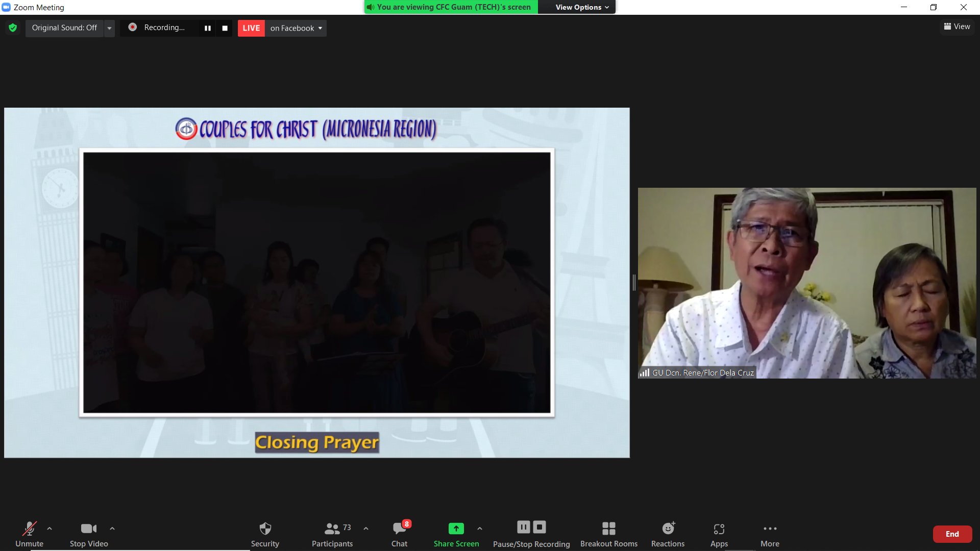Open the Reactions menu
This screenshot has height=551, width=980.
click(x=668, y=534)
